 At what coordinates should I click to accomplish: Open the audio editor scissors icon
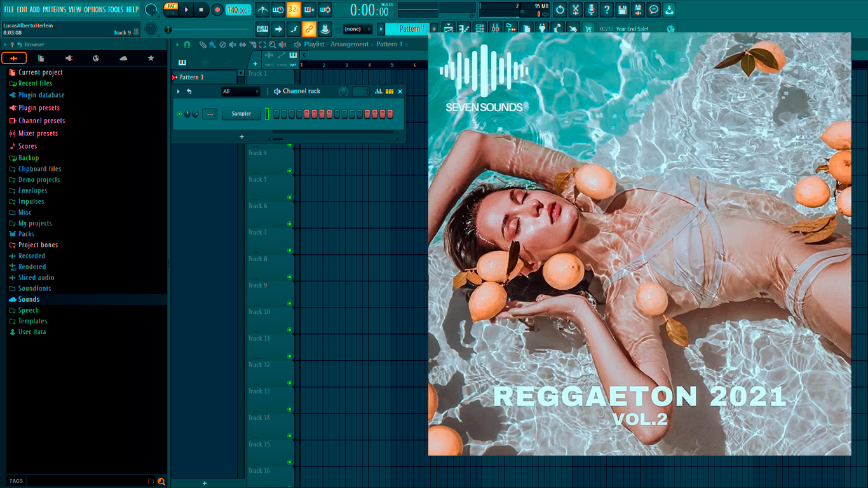tap(576, 10)
